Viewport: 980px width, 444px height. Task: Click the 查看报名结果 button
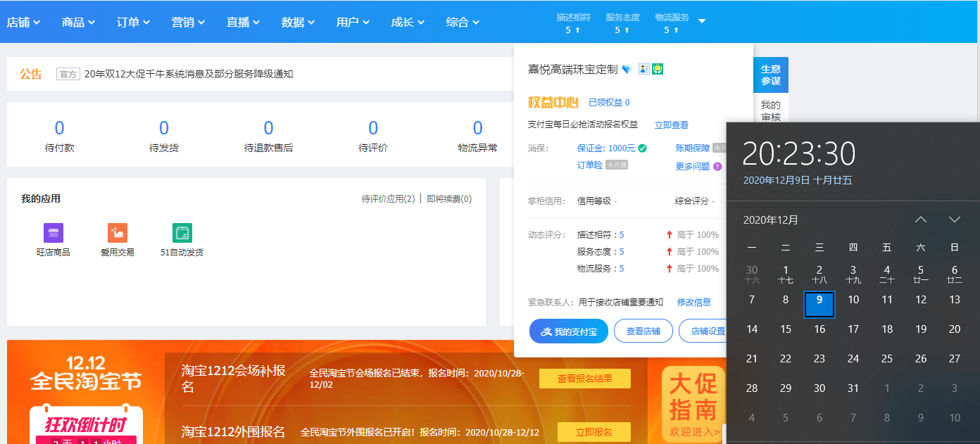585,379
